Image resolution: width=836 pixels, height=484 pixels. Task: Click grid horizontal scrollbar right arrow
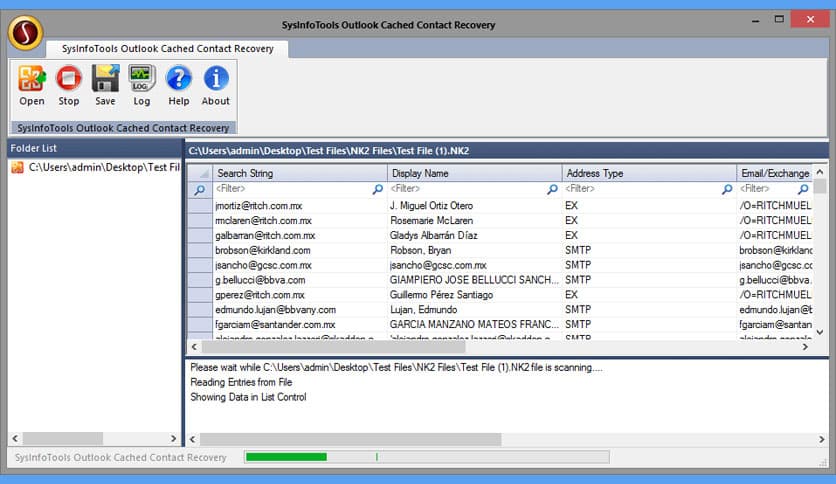pos(805,347)
